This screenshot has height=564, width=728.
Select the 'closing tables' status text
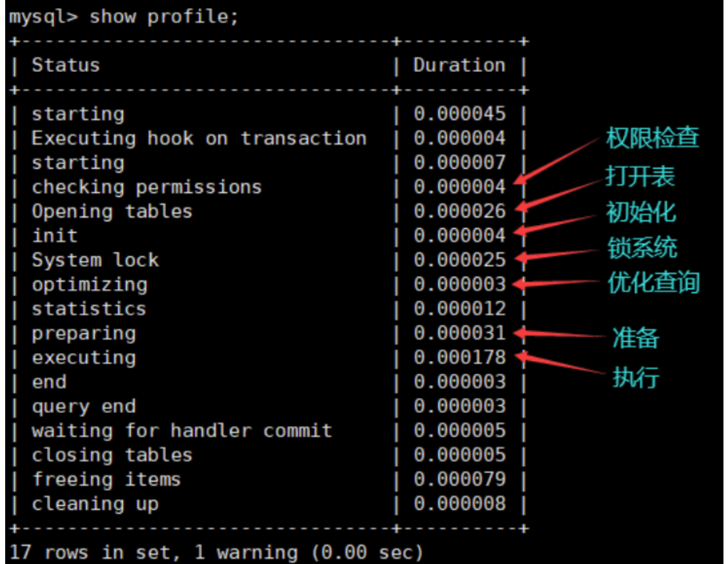112,455
